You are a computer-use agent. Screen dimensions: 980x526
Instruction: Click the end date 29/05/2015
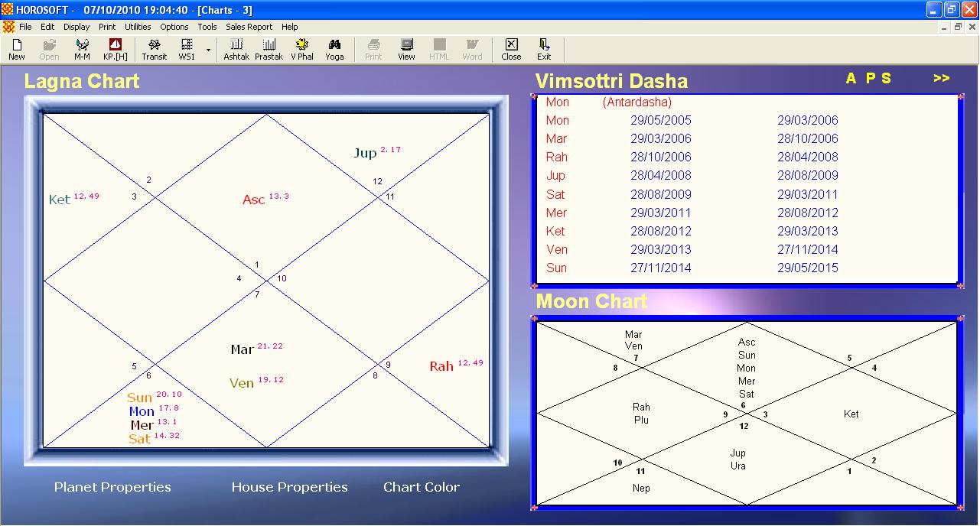pos(808,268)
